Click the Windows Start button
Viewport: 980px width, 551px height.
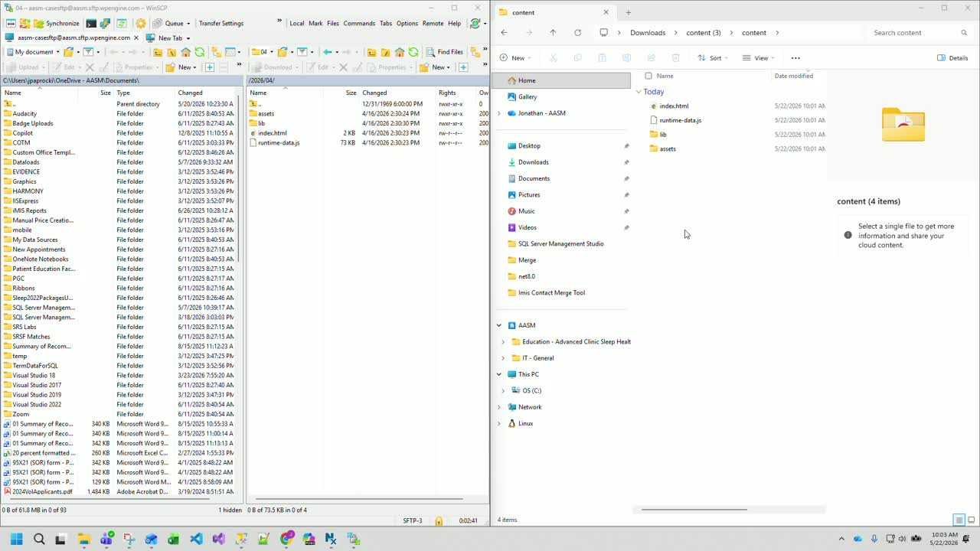pos(17,539)
